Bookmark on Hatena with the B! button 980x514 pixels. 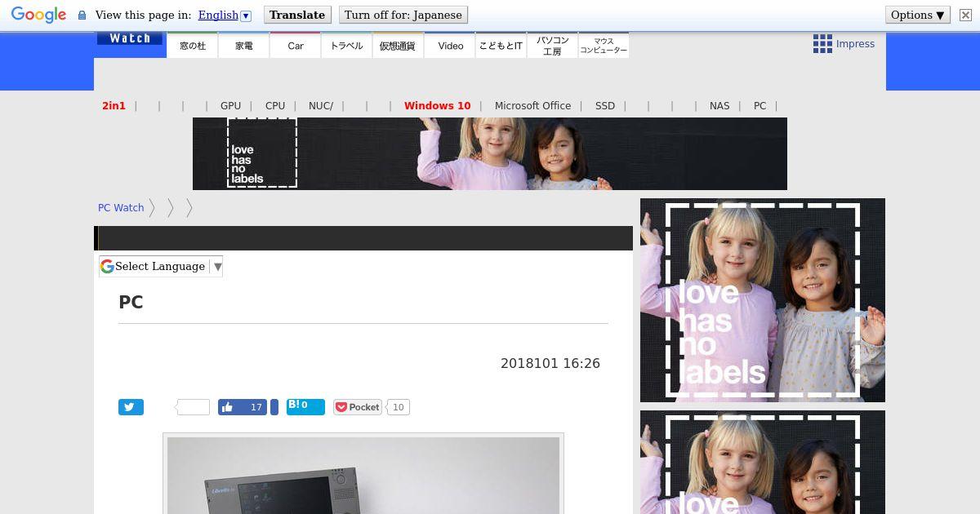pyautogui.click(x=305, y=407)
